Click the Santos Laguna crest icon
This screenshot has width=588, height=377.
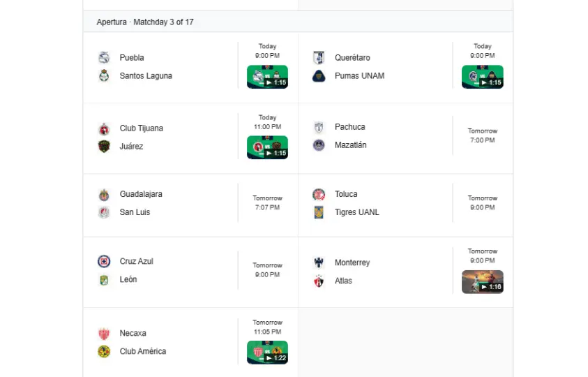point(104,75)
